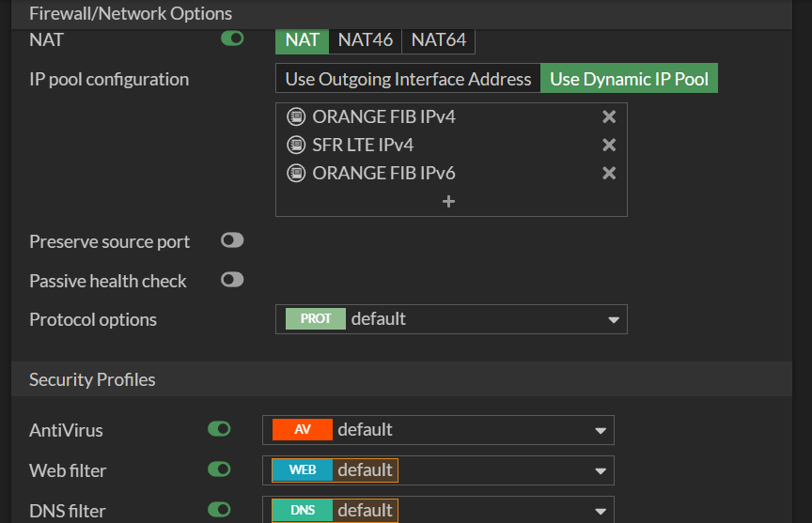Image resolution: width=812 pixels, height=523 pixels.
Task: Click the ORANGE FIB IPv6 pool icon
Action: 297,174
